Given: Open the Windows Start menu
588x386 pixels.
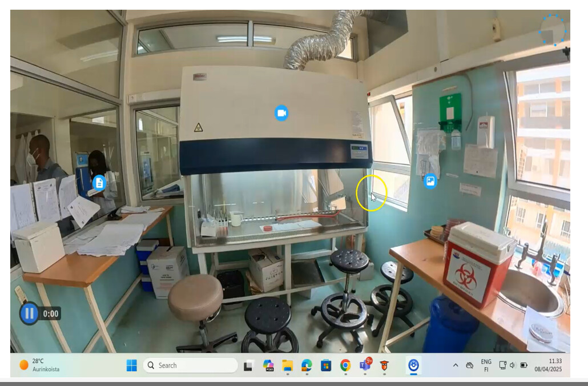Looking at the screenshot, I should point(132,365).
